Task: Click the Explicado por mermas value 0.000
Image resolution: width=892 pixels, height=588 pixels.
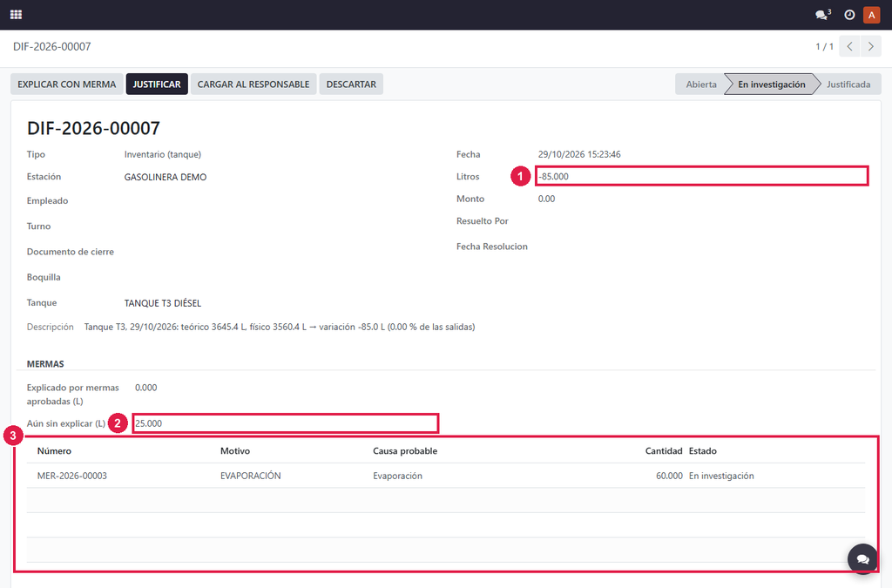Action: coord(146,388)
